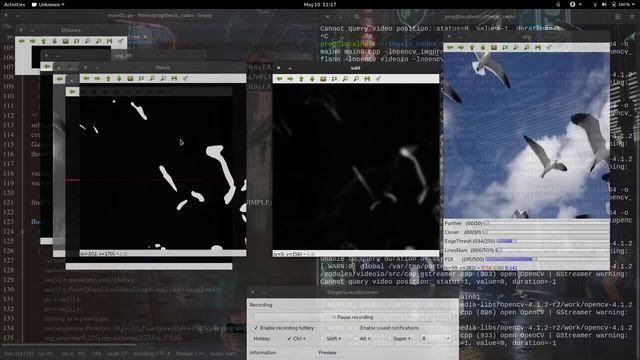Zoom in on the thresh window image
Screen dimensions: 640x360
(152, 78)
